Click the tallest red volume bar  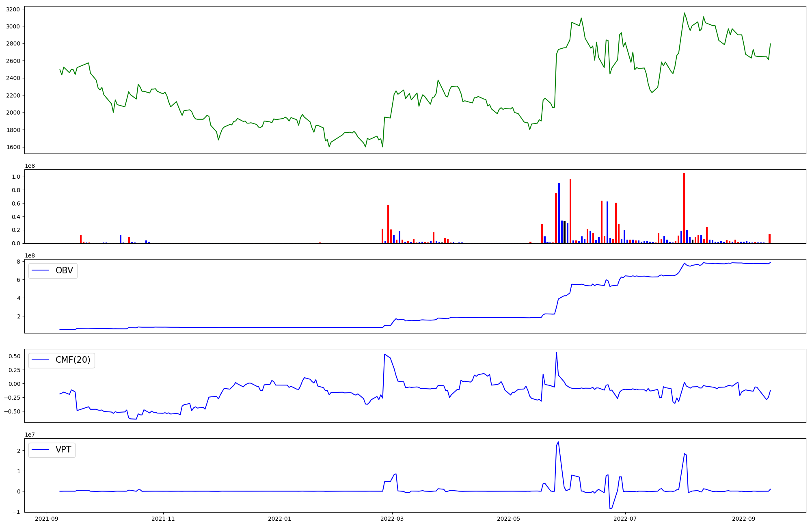[684, 208]
